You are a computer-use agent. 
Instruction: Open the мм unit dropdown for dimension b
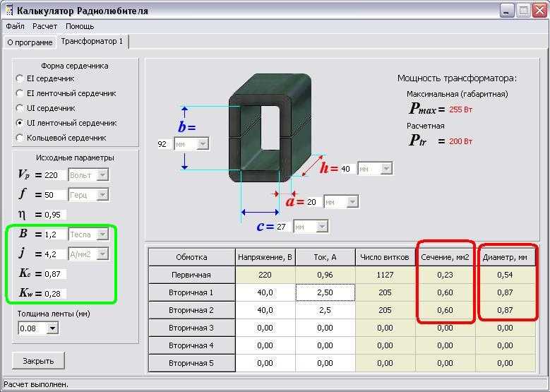(203, 144)
